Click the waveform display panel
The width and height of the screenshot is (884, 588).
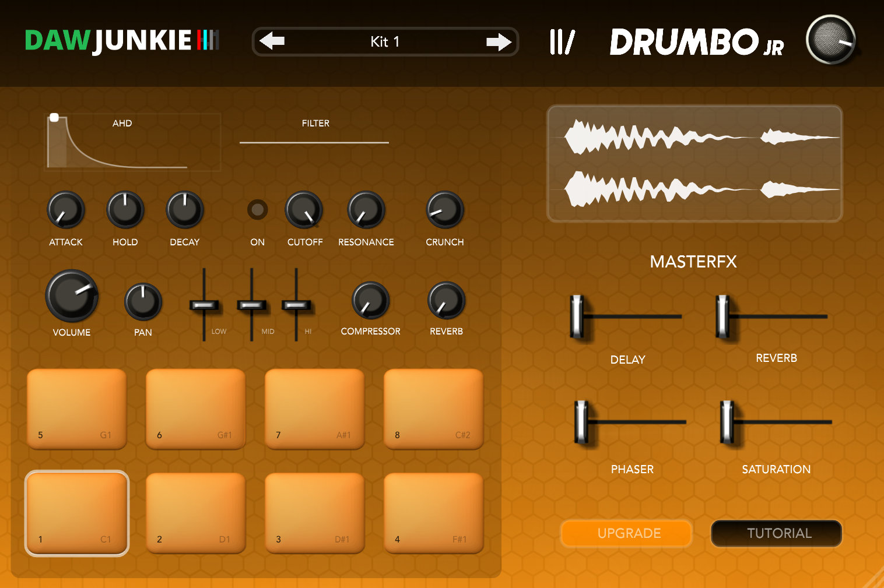coord(694,164)
